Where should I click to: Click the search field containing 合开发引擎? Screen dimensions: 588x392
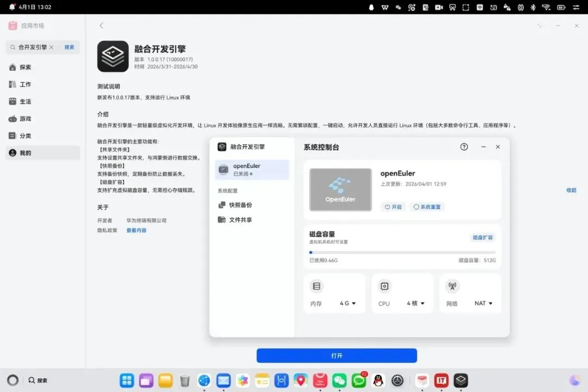click(x=32, y=47)
